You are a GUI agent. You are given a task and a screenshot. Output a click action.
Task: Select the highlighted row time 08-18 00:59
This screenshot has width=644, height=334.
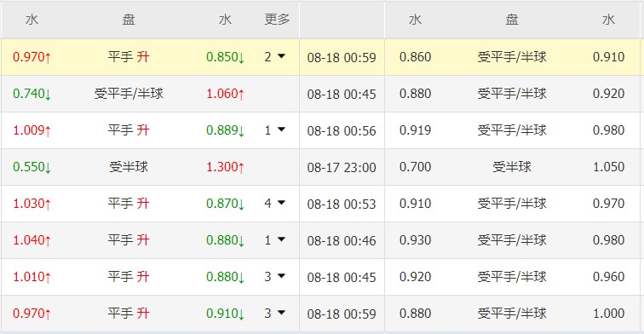(342, 57)
